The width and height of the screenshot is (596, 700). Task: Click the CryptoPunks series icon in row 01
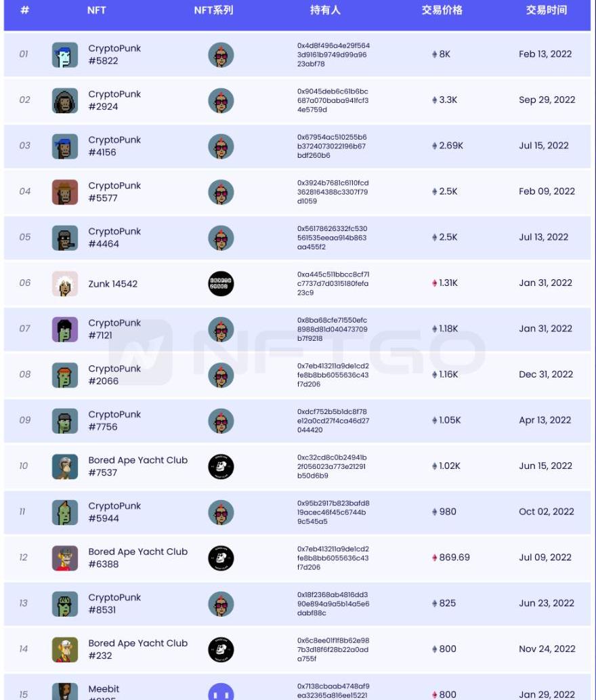pos(221,55)
